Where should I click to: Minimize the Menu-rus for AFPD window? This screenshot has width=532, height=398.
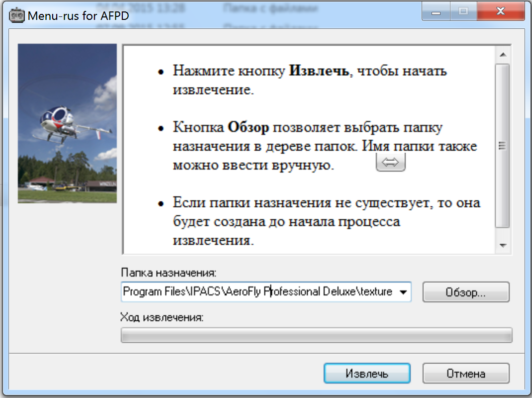click(x=436, y=12)
